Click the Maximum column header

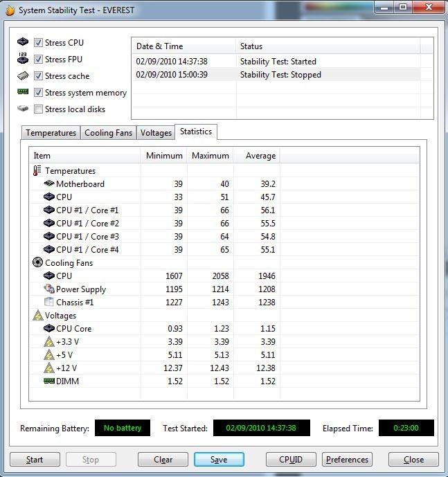tap(210, 156)
